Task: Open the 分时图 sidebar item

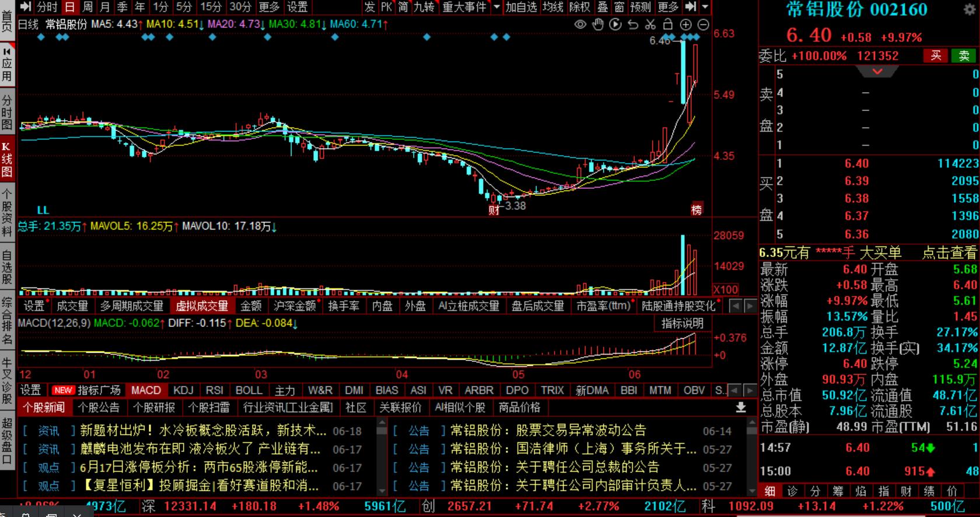Action: tap(7, 112)
